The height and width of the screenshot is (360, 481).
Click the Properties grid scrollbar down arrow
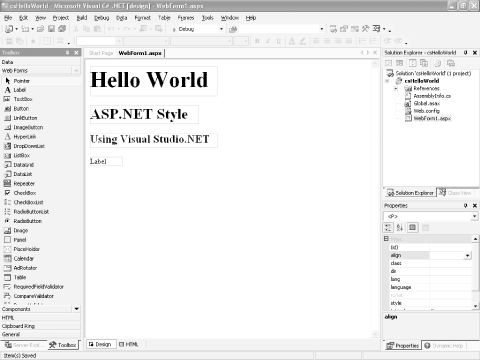pyautogui.click(x=475, y=306)
